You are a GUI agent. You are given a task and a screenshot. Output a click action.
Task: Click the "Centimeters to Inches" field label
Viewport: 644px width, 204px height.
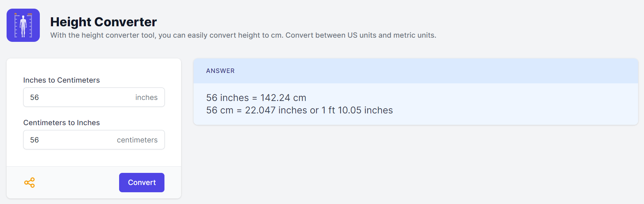tap(61, 123)
